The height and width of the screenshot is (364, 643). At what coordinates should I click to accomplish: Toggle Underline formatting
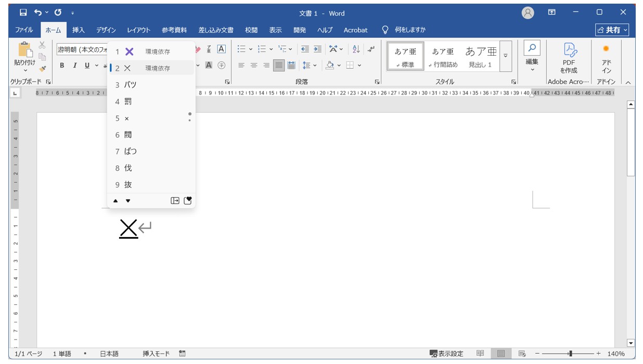87,65
